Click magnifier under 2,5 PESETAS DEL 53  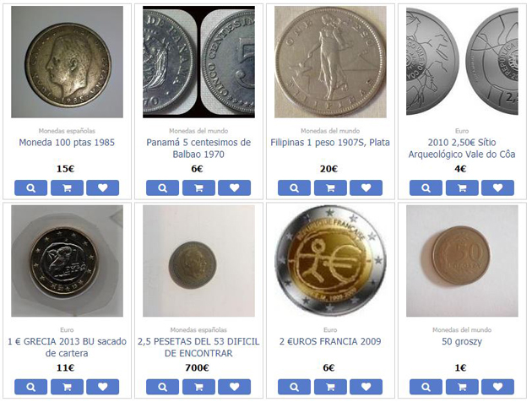[162, 387]
